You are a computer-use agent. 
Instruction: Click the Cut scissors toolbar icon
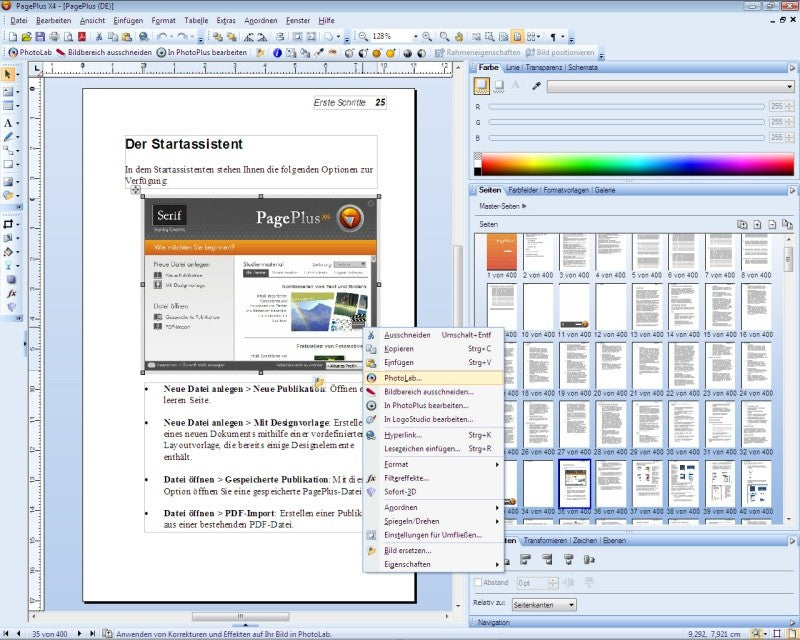[x=99, y=37]
